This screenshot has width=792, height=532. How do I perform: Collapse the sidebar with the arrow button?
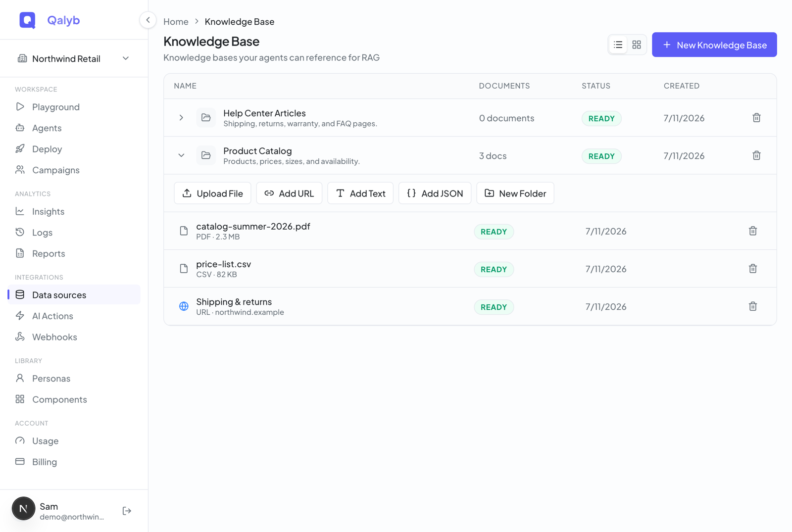(148, 20)
